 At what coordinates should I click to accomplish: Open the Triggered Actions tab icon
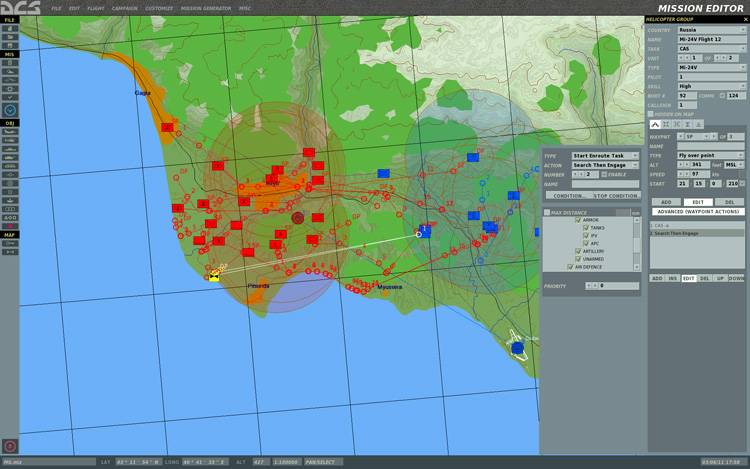[x=677, y=124]
